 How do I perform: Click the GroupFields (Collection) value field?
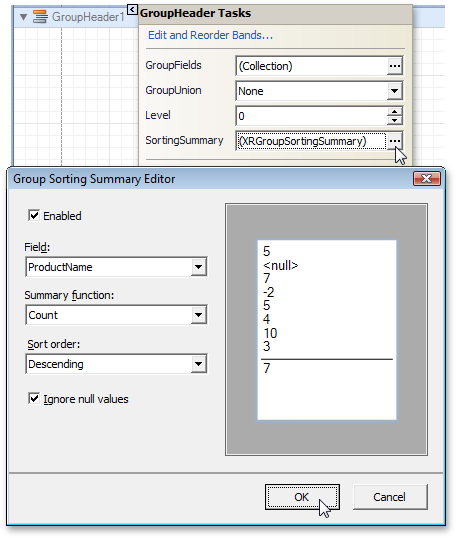312,66
